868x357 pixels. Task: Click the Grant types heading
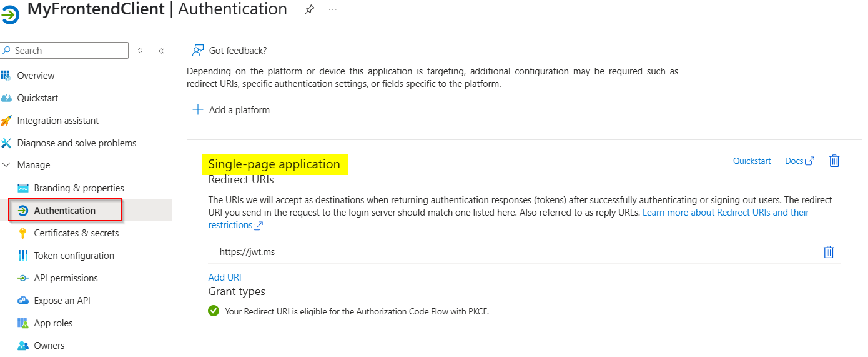(x=237, y=291)
